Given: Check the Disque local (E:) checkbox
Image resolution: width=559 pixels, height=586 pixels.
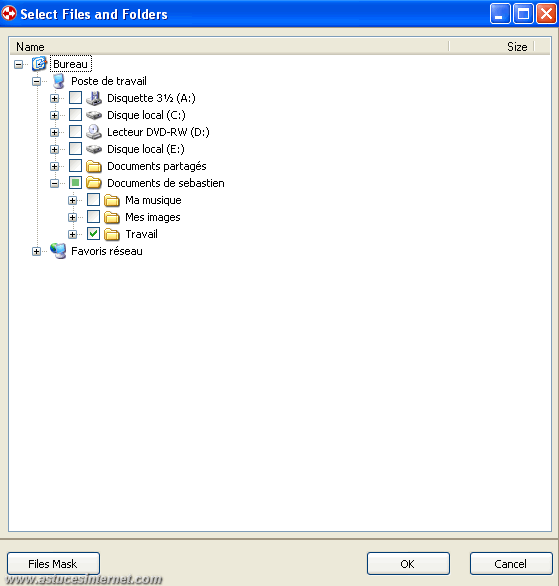Looking at the screenshot, I should coord(75,149).
